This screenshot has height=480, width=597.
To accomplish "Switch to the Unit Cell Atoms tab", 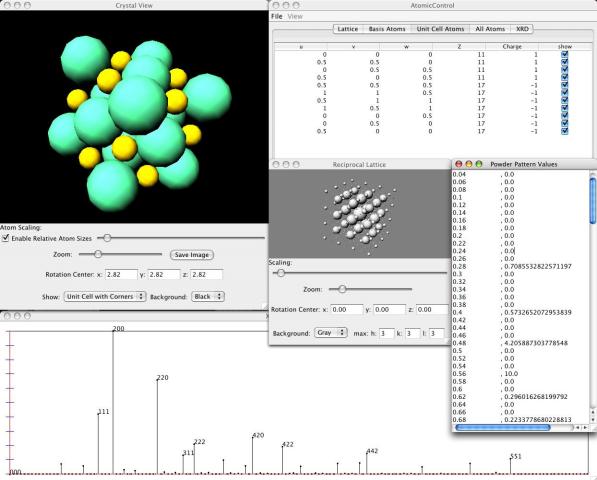I will click(x=441, y=29).
